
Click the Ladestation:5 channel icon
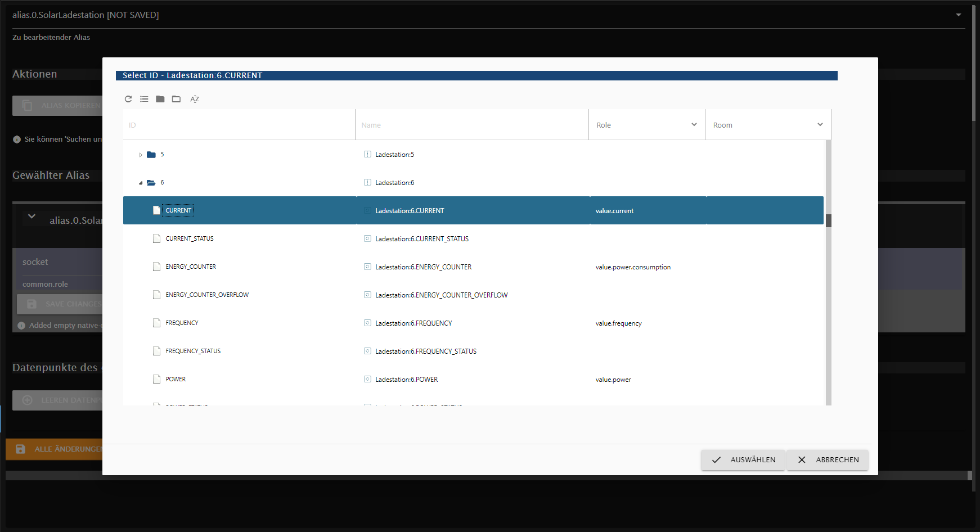click(x=367, y=154)
